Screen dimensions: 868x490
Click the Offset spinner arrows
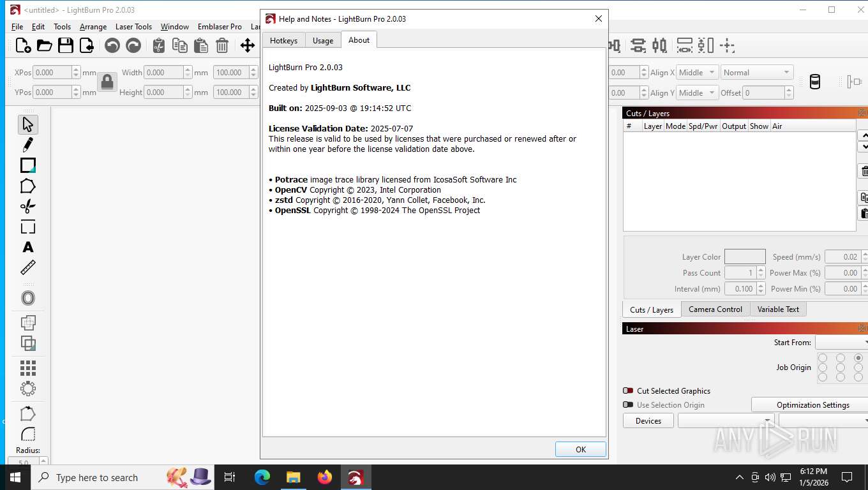[789, 93]
